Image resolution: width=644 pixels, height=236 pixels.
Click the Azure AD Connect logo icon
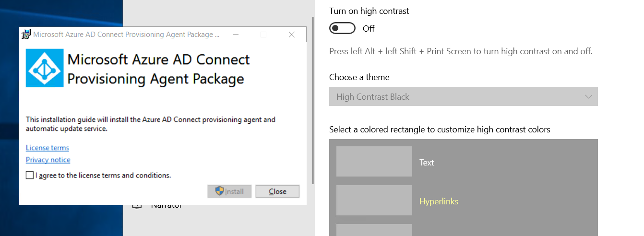(x=45, y=68)
